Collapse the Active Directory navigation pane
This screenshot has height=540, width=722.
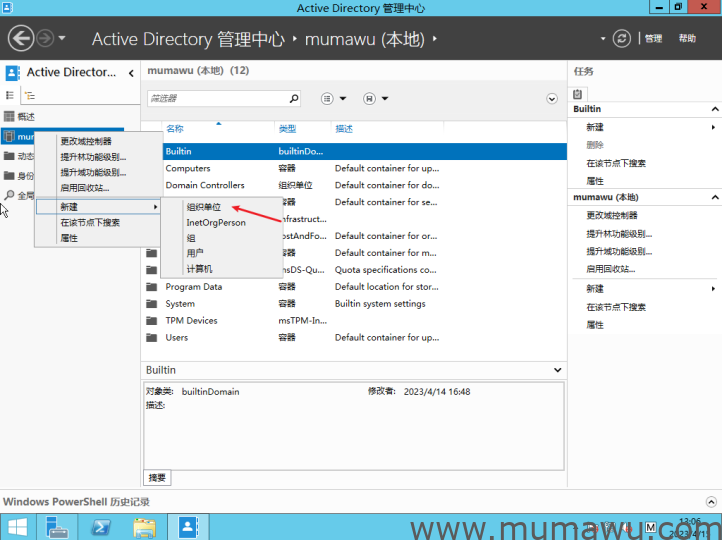click(x=132, y=73)
